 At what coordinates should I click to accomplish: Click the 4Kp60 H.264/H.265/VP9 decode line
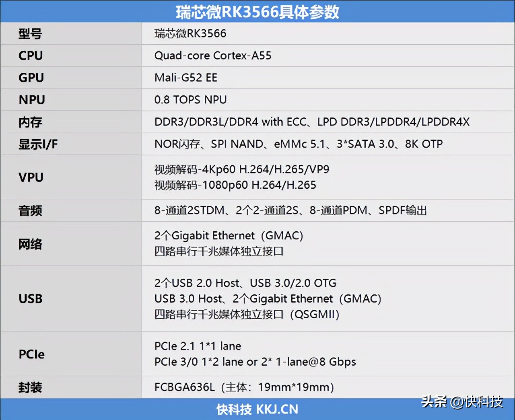point(241,169)
